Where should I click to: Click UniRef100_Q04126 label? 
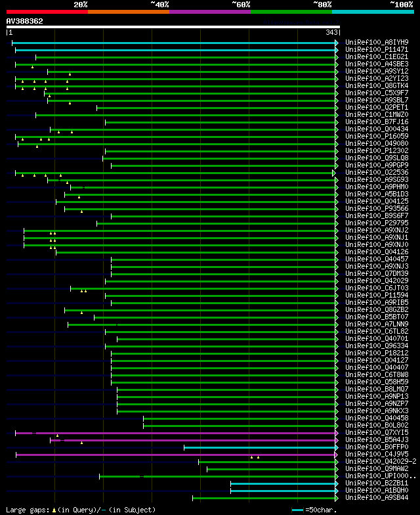(377, 252)
